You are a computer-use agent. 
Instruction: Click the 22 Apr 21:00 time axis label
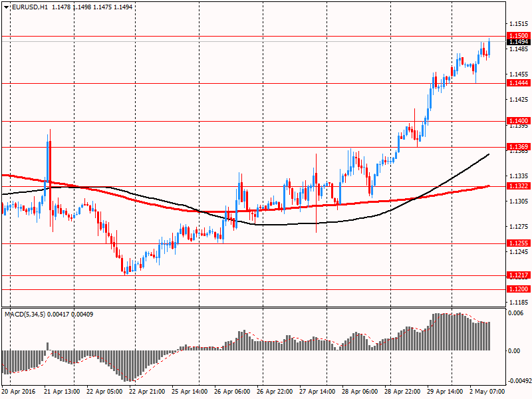click(147, 392)
